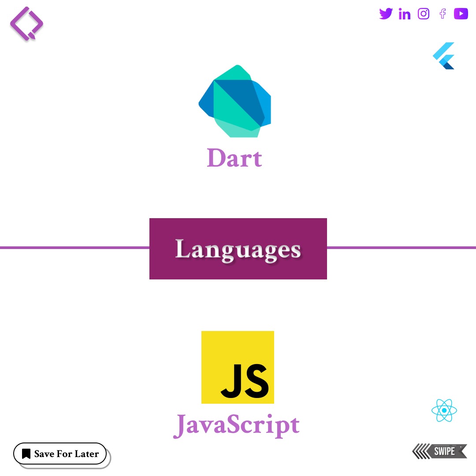This screenshot has width=476, height=476.
Task: Click the Languages banner
Action: tap(238, 249)
